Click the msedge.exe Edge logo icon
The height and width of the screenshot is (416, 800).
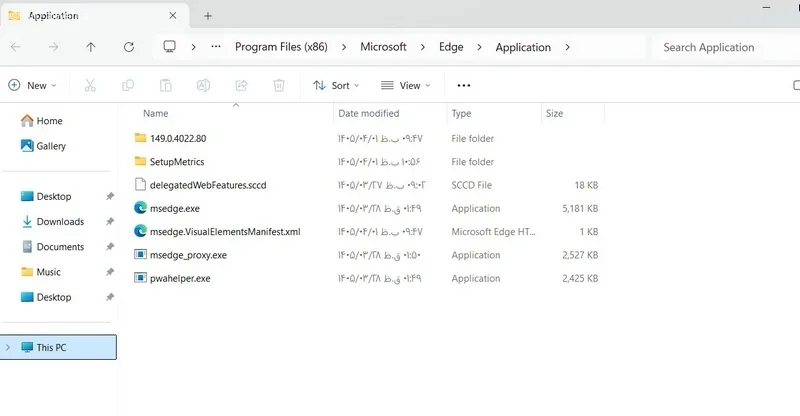[x=140, y=208]
